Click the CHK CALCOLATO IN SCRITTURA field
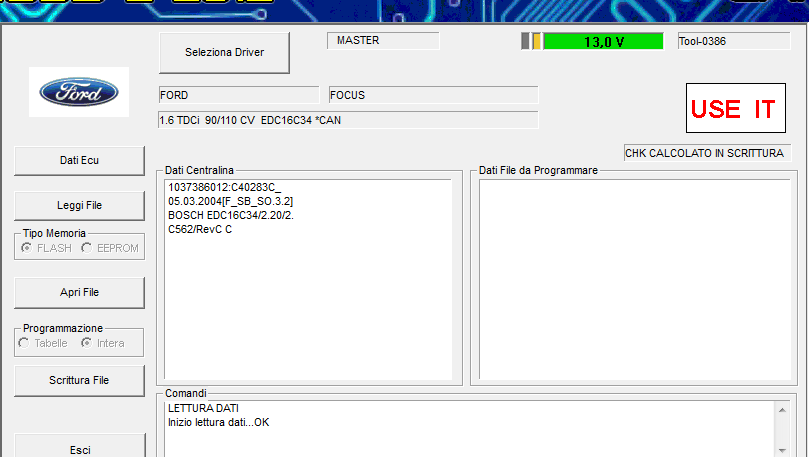 coord(707,153)
